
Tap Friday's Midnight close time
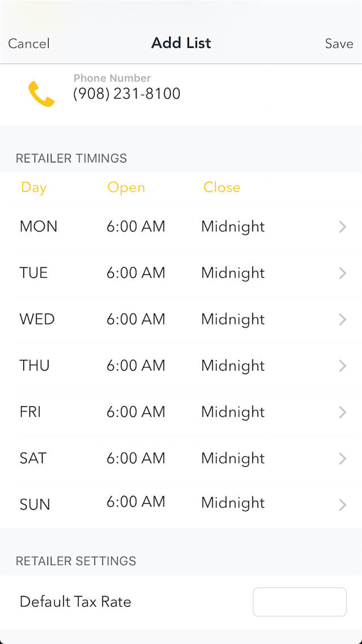coord(233,412)
